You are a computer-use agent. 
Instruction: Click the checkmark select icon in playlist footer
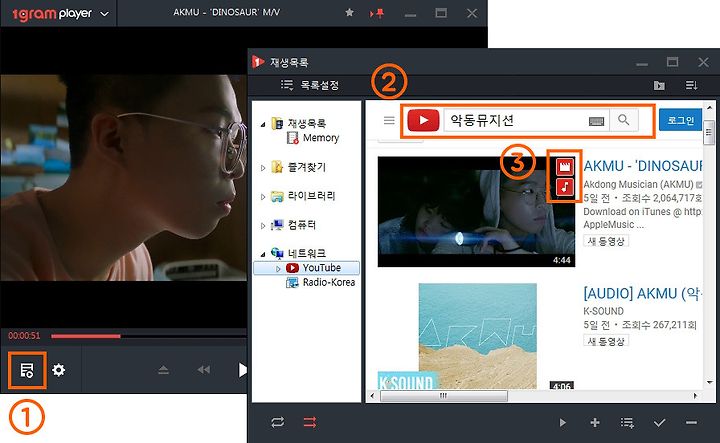(x=659, y=422)
